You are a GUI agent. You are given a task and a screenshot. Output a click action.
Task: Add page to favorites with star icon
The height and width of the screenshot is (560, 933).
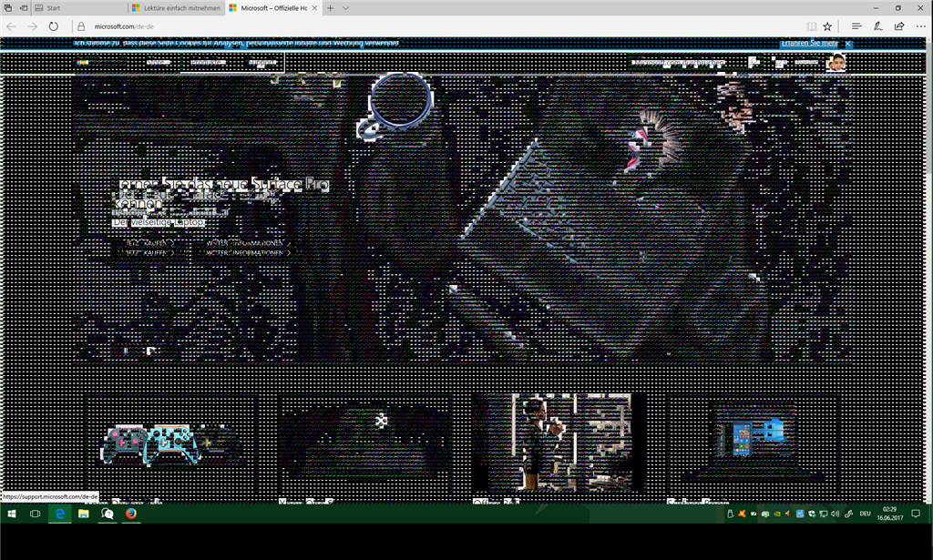(827, 26)
